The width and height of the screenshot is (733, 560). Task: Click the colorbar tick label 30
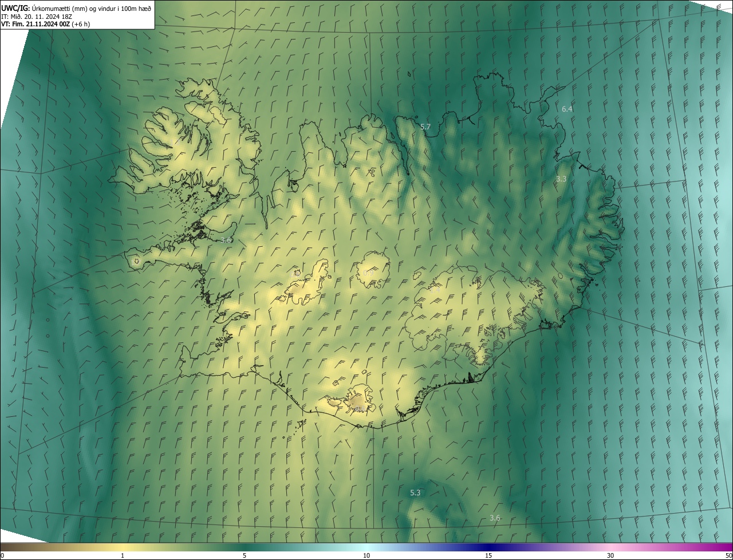pyautogui.click(x=610, y=555)
